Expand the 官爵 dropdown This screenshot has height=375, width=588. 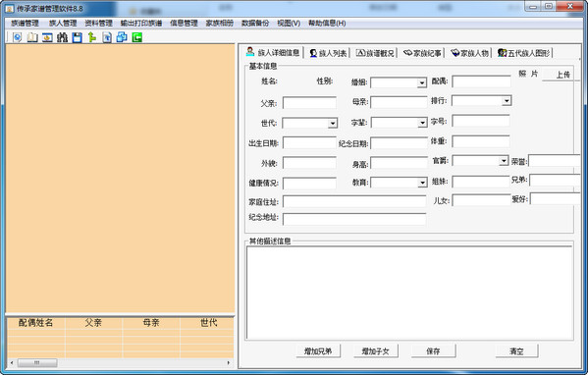pyautogui.click(x=504, y=161)
